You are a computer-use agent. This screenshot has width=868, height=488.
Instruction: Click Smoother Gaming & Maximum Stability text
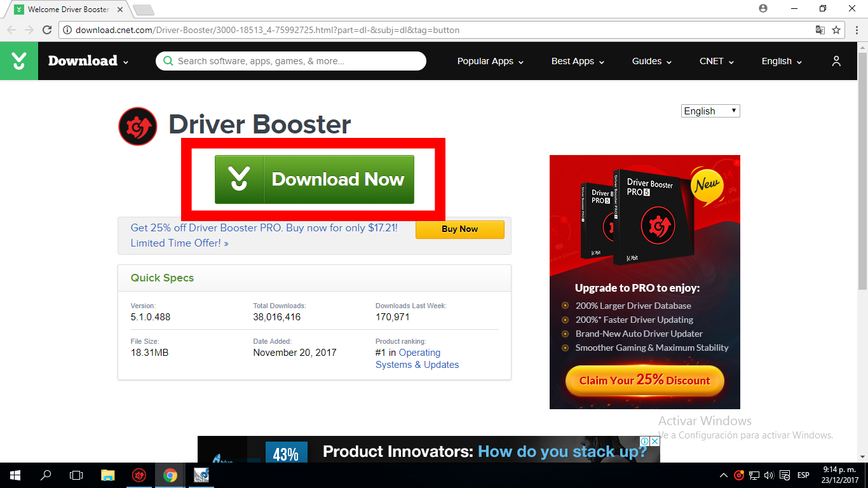(x=652, y=348)
